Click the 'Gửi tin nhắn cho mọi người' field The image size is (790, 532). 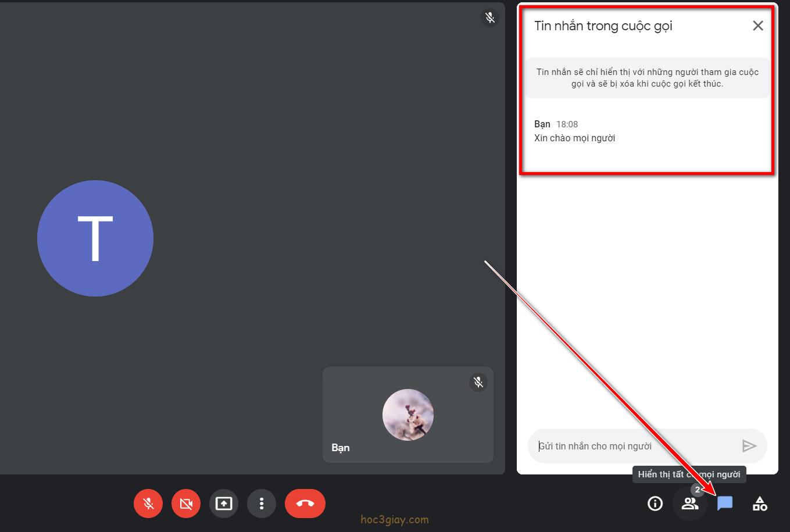pyautogui.click(x=634, y=447)
